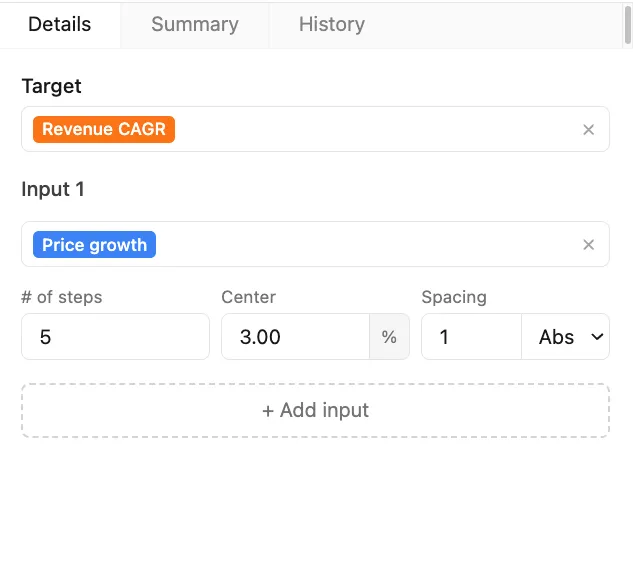Image resolution: width=633 pixels, height=588 pixels.
Task: Click the '# of steps' label
Action: 62,297
